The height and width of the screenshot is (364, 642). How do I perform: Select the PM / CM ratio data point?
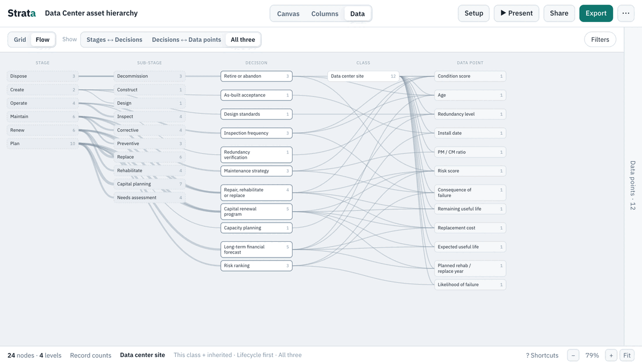470,152
